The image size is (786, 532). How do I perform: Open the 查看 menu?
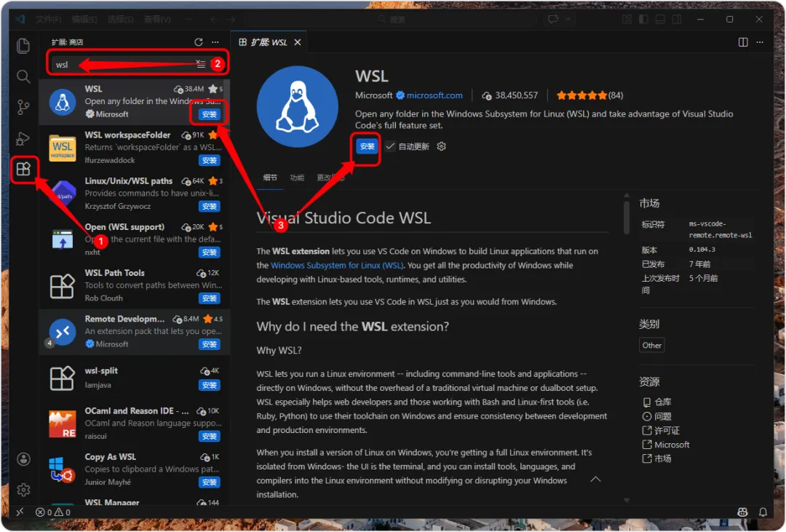157,19
